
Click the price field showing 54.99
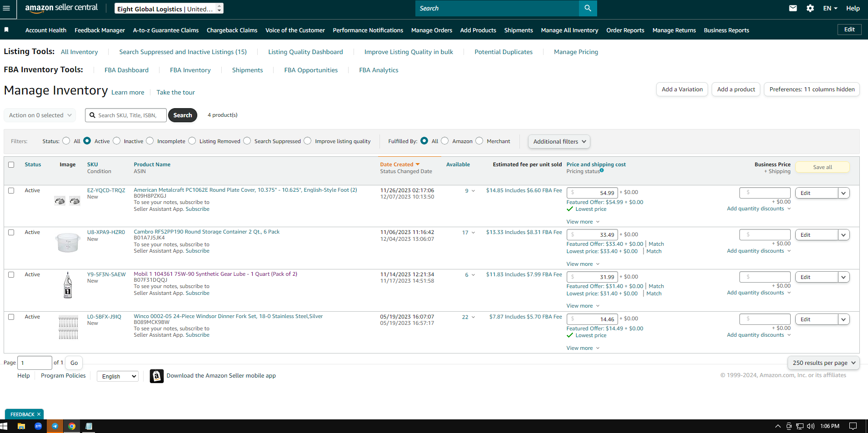pos(592,193)
